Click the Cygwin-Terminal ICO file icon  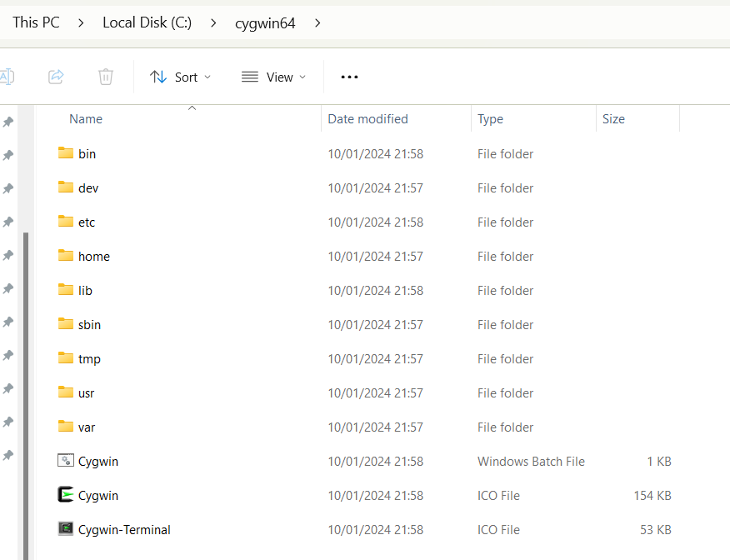point(66,529)
